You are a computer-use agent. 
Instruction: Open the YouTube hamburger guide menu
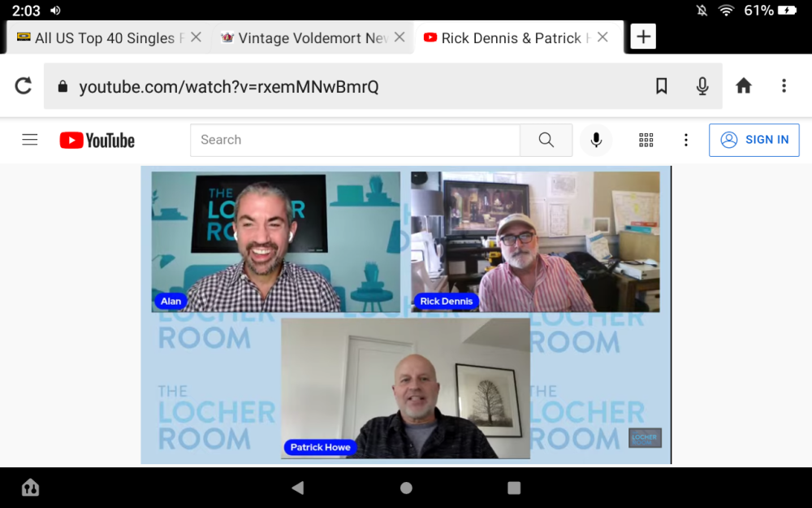(x=30, y=140)
